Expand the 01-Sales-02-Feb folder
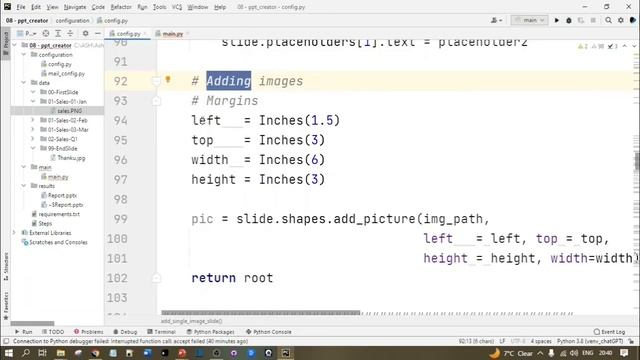 point(33,120)
